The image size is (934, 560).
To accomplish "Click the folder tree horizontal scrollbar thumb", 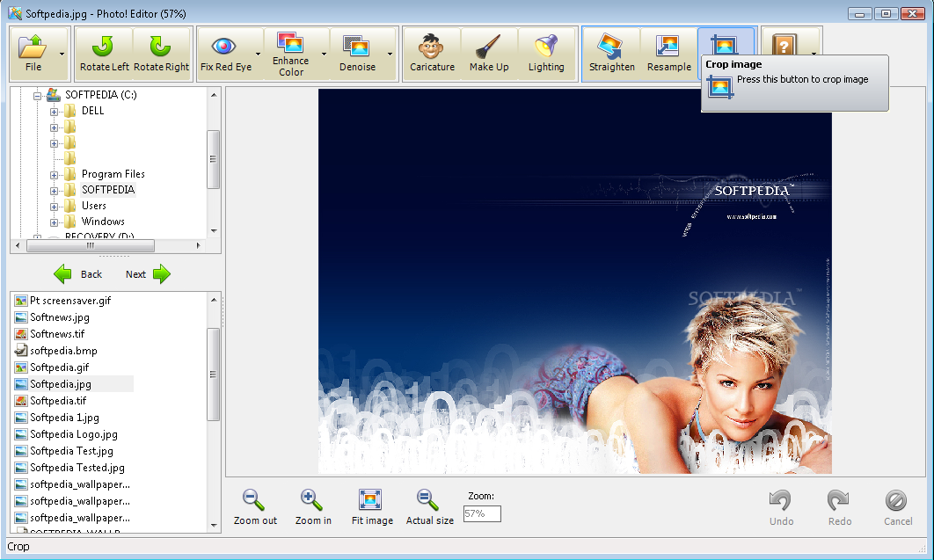I will point(90,245).
